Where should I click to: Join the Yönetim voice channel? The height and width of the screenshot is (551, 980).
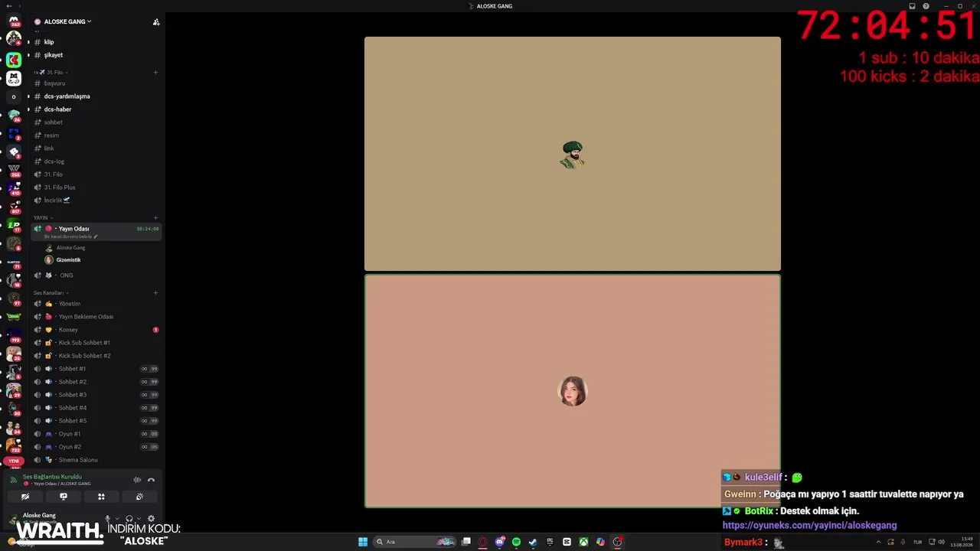(x=95, y=304)
